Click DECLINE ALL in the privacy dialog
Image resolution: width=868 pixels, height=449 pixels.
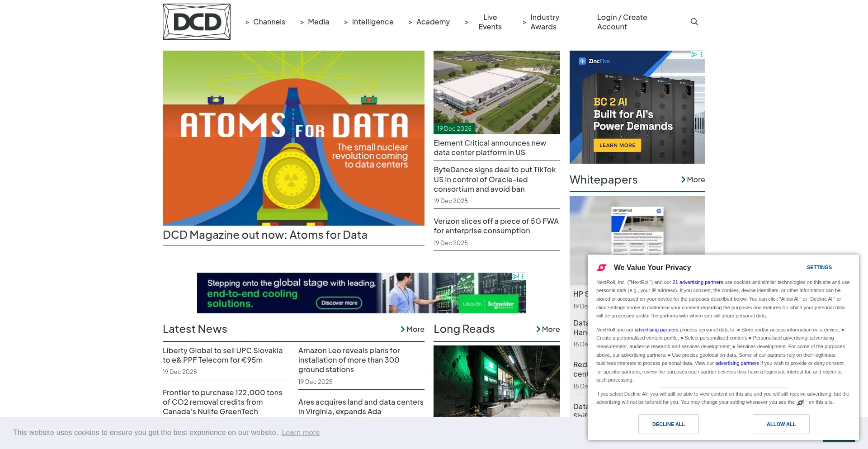(x=669, y=424)
